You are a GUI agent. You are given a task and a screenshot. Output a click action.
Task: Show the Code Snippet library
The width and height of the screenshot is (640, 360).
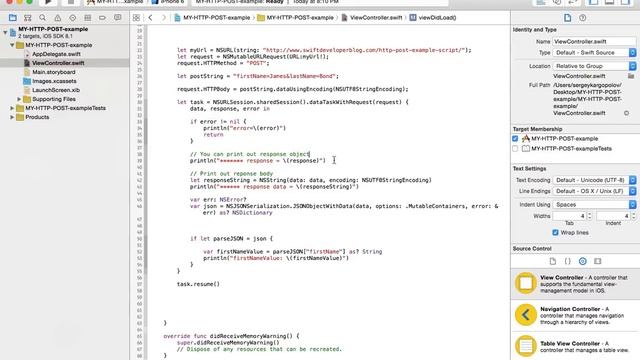coord(567,261)
